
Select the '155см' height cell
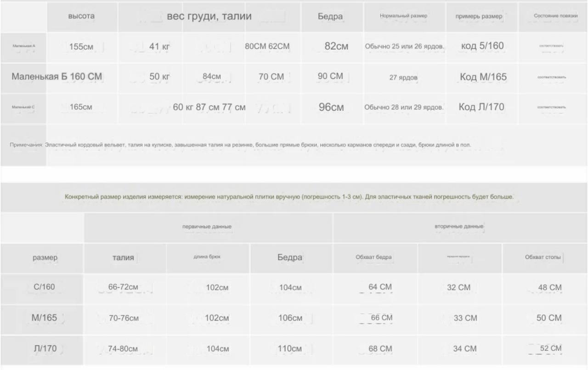(x=81, y=46)
